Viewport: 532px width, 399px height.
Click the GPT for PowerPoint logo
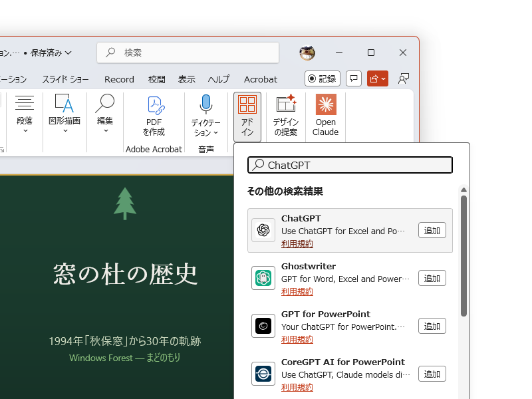263,326
